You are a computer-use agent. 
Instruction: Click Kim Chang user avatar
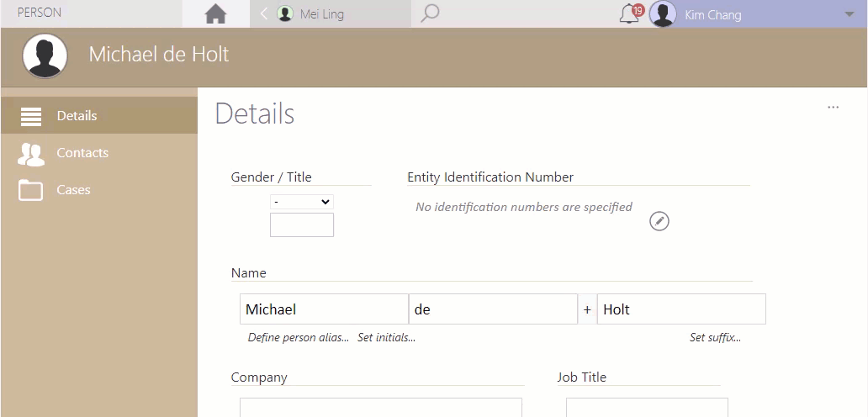click(663, 13)
